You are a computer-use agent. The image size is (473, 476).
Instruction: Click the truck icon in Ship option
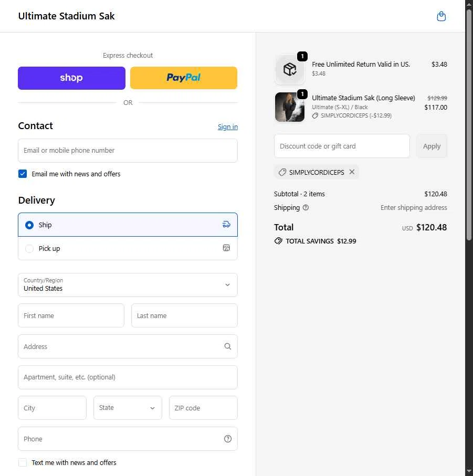pos(226,224)
